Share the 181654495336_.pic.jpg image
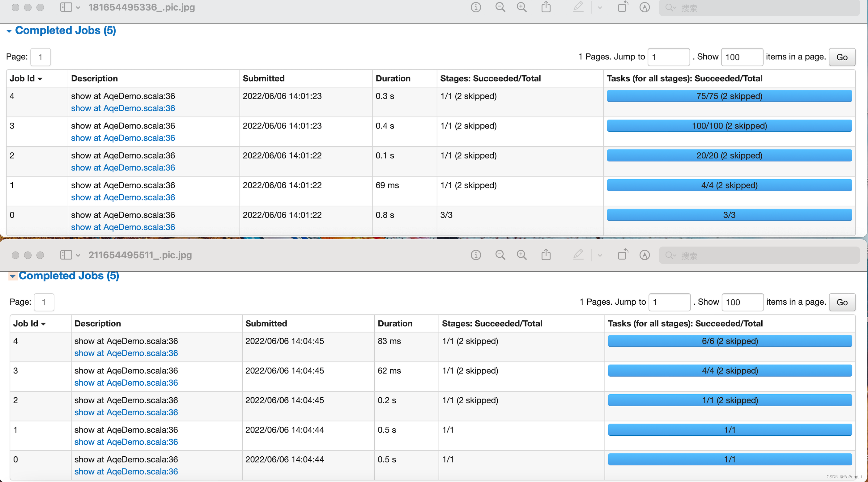This screenshot has width=868, height=482. point(546,7)
